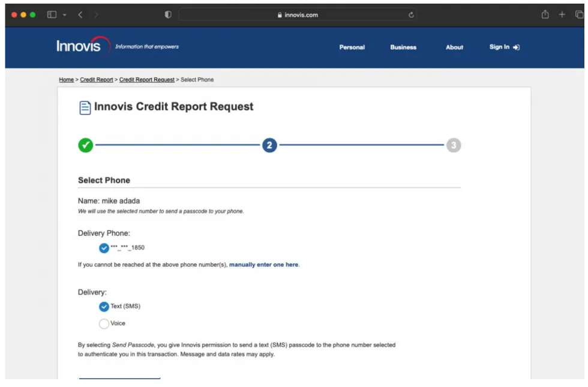Open the Personal menu
This screenshot has height=387, width=588.
pyautogui.click(x=352, y=47)
